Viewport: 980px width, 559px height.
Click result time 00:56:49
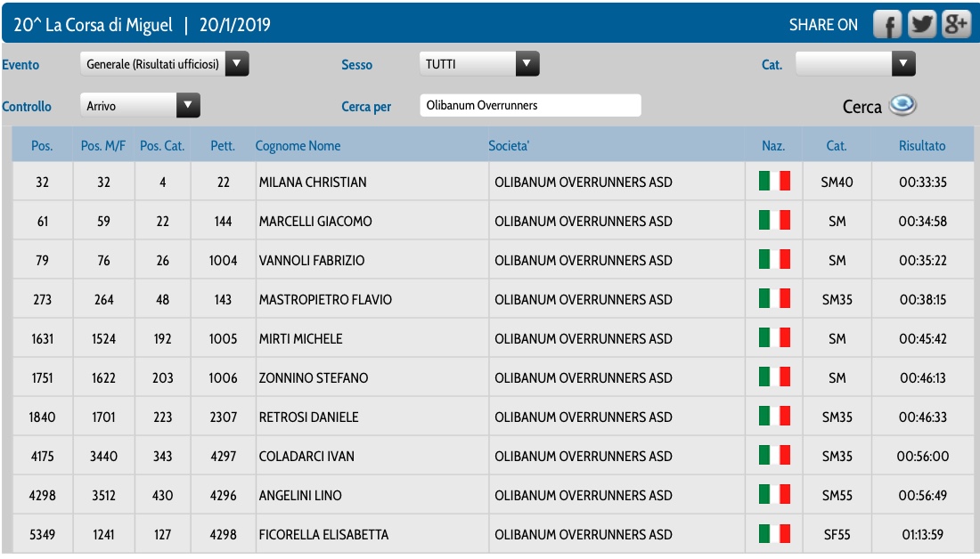click(922, 496)
